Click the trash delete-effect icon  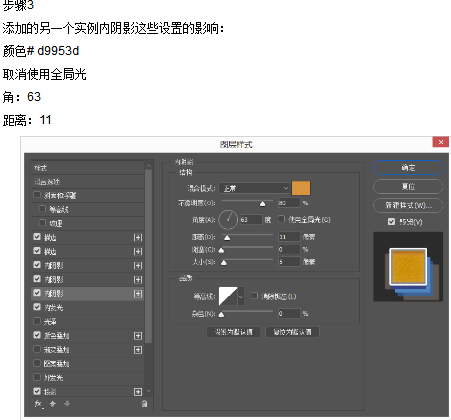[144, 404]
